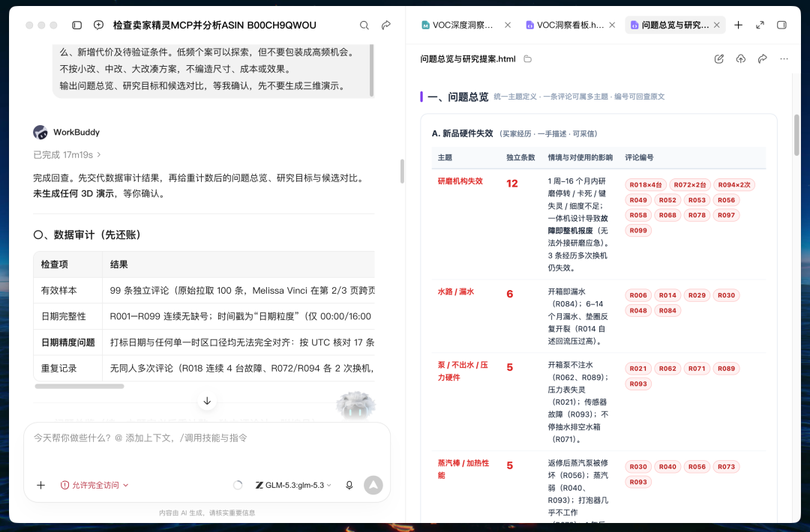Click review tag R006

pyautogui.click(x=638, y=295)
